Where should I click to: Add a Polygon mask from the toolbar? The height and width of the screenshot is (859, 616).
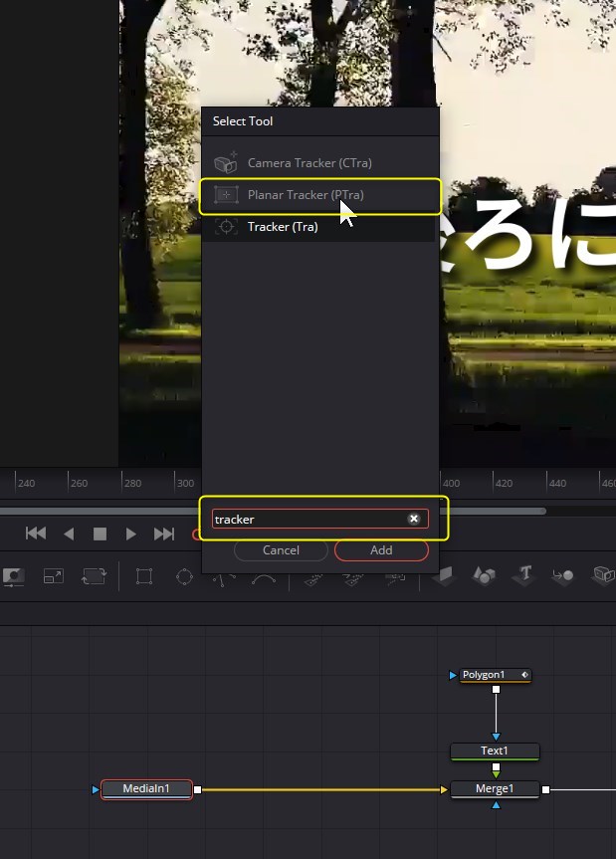pos(224,578)
